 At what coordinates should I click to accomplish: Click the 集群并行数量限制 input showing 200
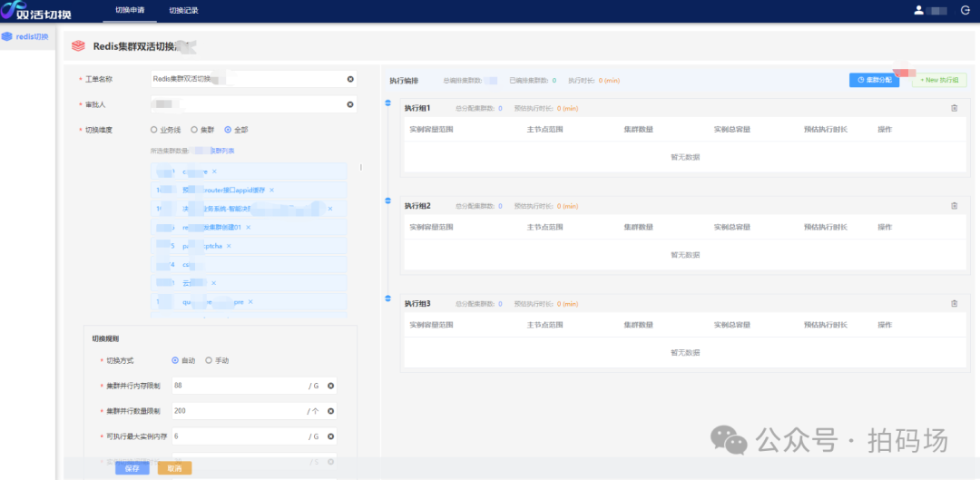(x=254, y=411)
